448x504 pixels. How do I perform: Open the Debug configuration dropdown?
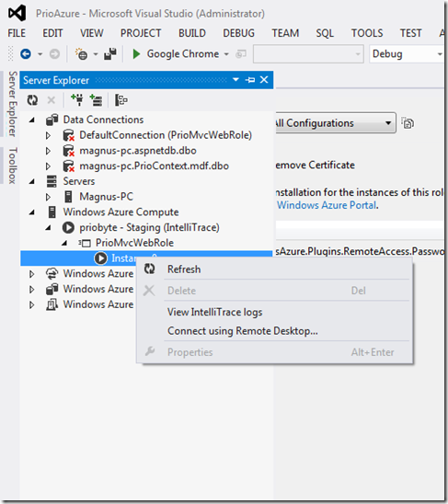[x=407, y=54]
